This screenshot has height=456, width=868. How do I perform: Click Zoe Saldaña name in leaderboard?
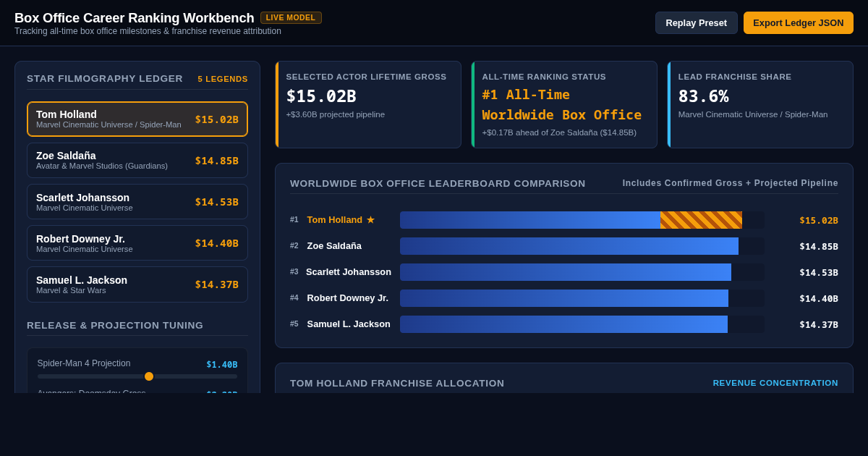pyautogui.click(x=334, y=246)
